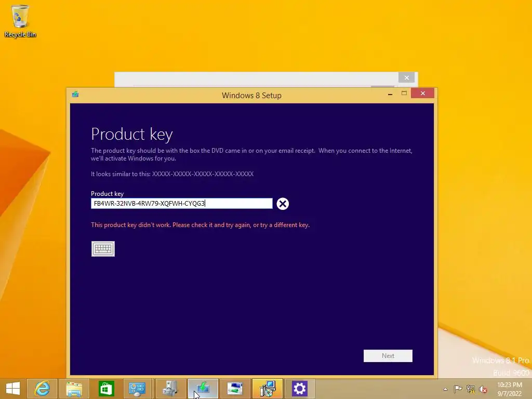Click the Windows Start button

coord(13,389)
